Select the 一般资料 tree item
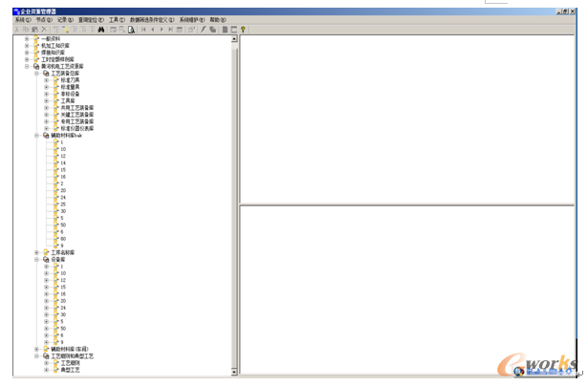588x386 pixels. [x=55, y=38]
